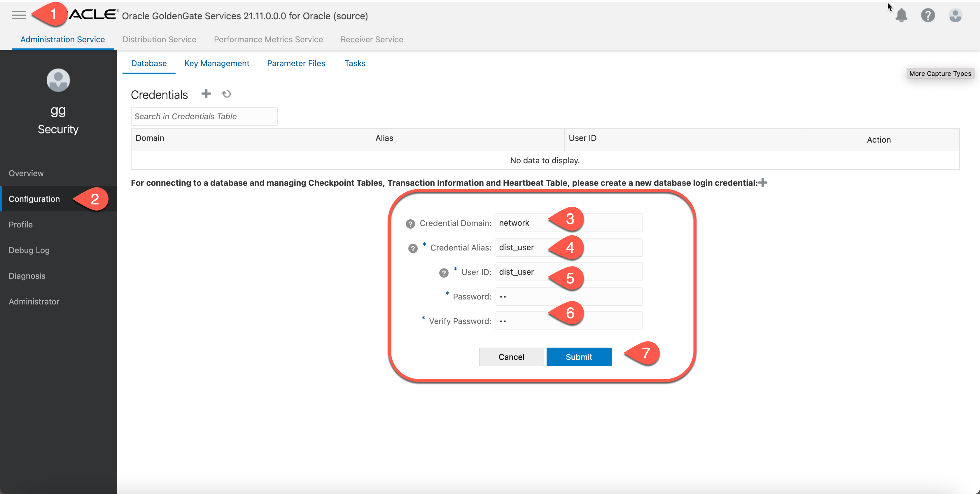Image resolution: width=980 pixels, height=494 pixels.
Task: Click the add credential plus icon
Action: pyautogui.click(x=206, y=94)
